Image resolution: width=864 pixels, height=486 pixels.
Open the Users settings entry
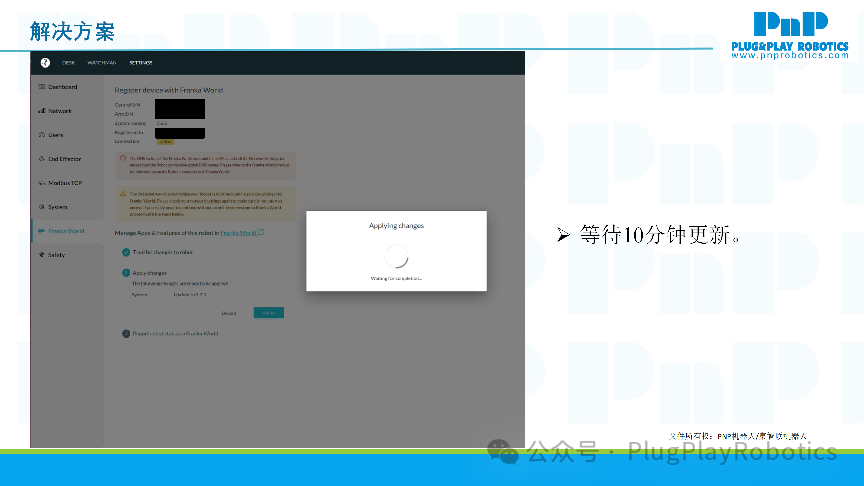click(67, 135)
